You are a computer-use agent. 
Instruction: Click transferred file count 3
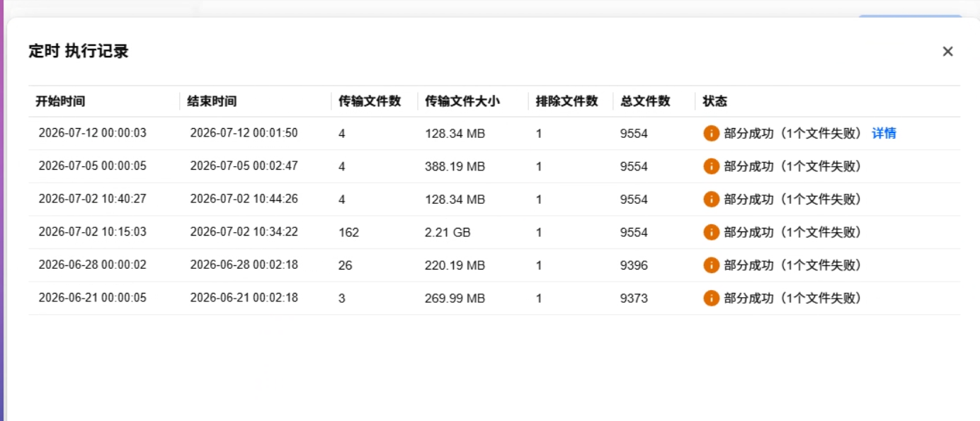point(342,299)
